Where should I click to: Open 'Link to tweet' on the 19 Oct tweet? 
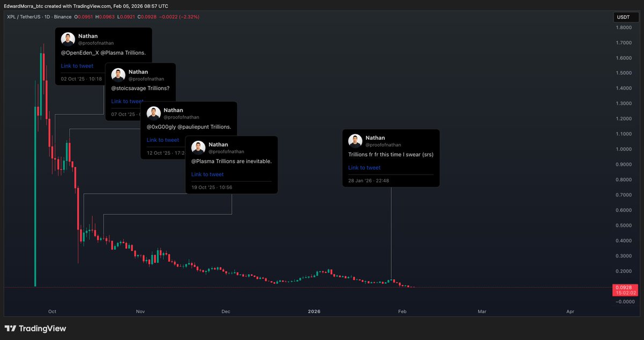tap(207, 174)
